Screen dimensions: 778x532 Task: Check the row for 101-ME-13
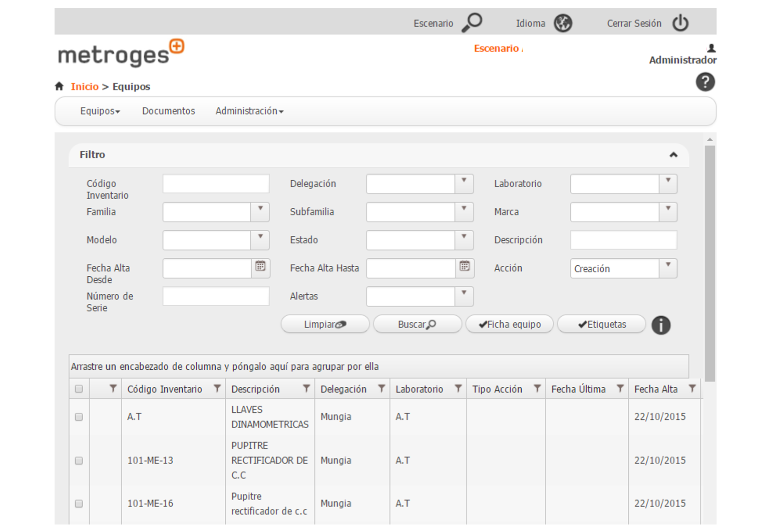coord(79,460)
